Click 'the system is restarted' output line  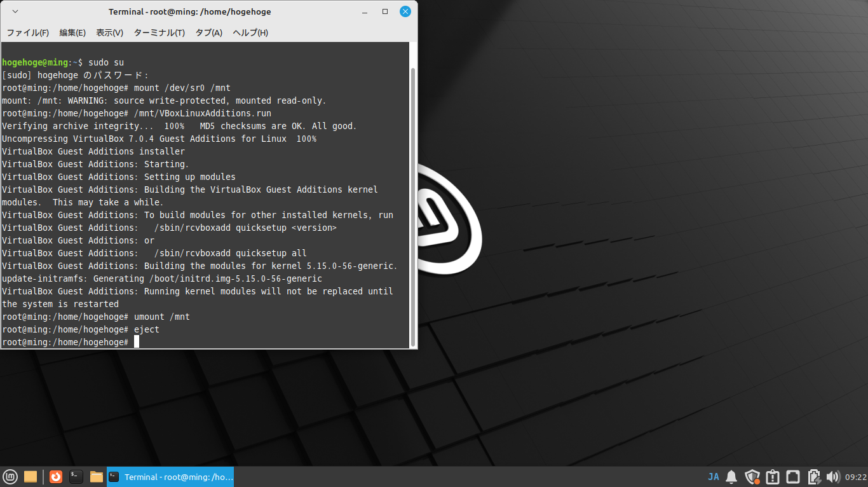60,304
